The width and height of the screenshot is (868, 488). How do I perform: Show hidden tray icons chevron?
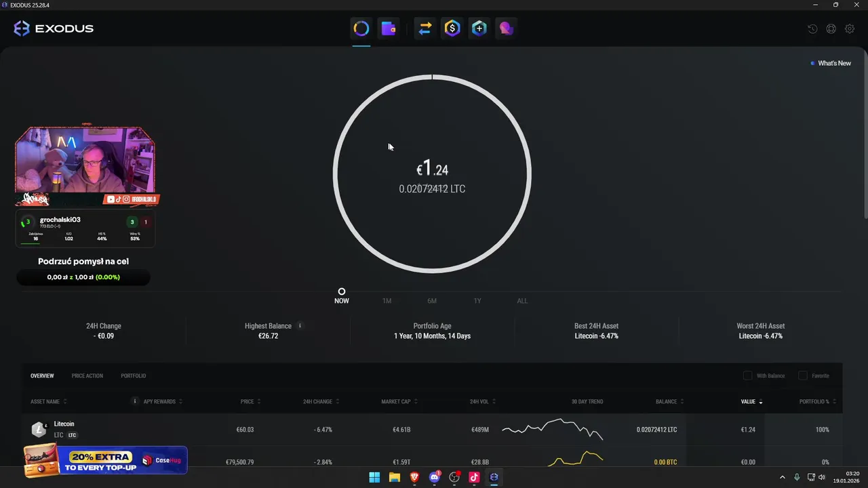(x=782, y=477)
